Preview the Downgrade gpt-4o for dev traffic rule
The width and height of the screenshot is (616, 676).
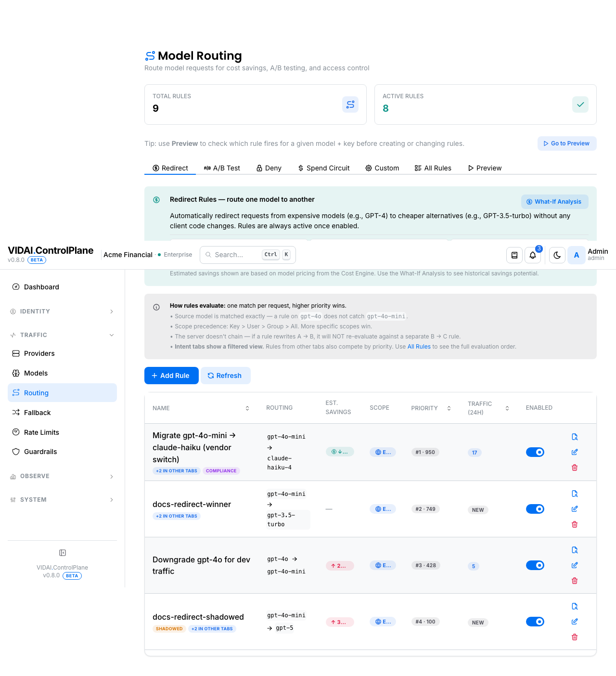tap(575, 550)
